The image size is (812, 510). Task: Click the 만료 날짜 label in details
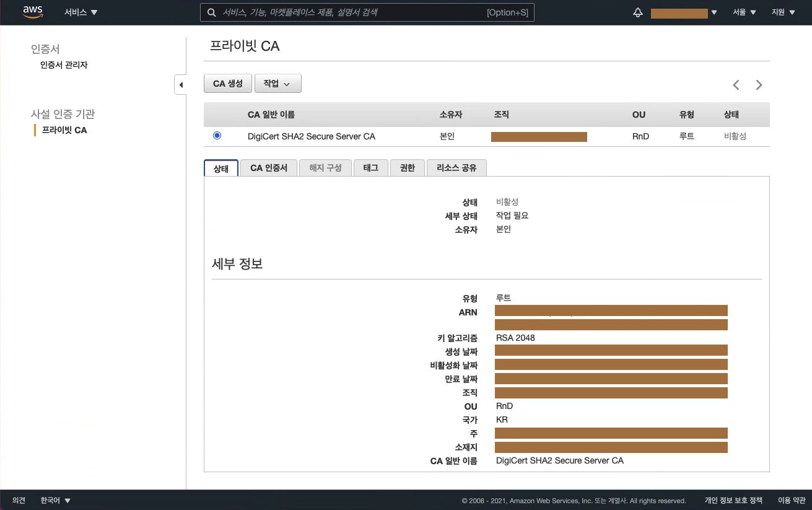tap(461, 379)
